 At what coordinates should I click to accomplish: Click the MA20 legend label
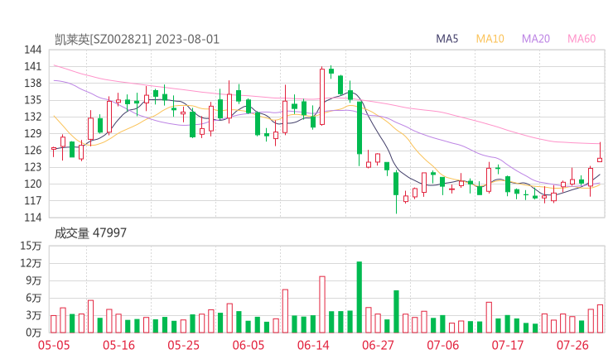536,39
